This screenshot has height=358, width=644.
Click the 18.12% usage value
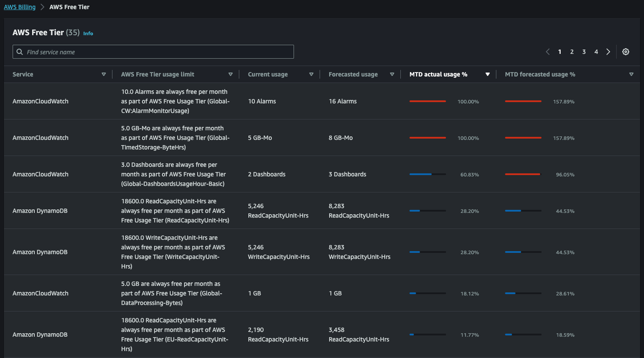(470, 294)
